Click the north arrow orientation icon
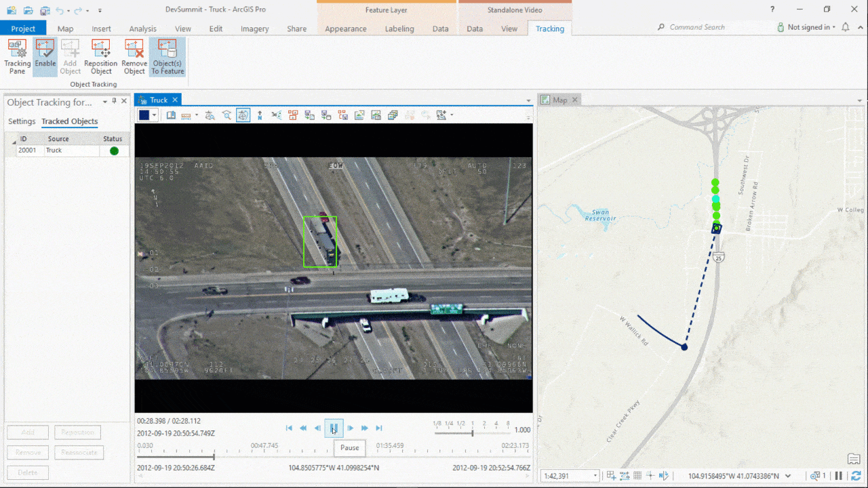Image resolution: width=868 pixels, height=488 pixels. 260,115
